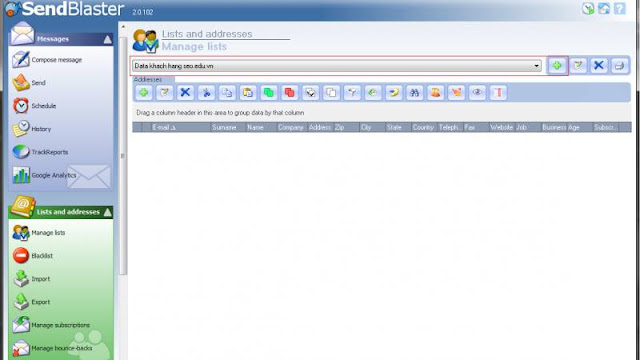Open Import addresses
The image size is (640, 360).
(x=31, y=279)
